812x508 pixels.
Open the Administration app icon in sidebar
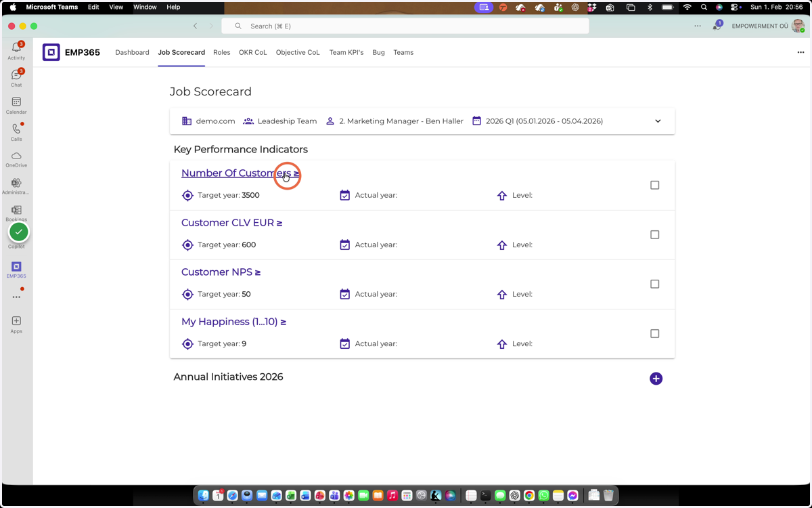tap(16, 186)
